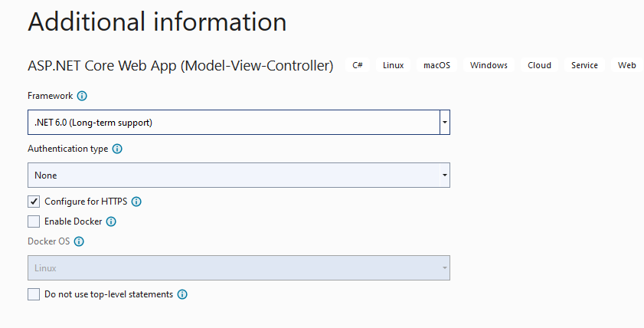Viewport: 644px width, 328px height.
Task: Click info icon beside Configure for HTTPS
Action: click(x=136, y=202)
